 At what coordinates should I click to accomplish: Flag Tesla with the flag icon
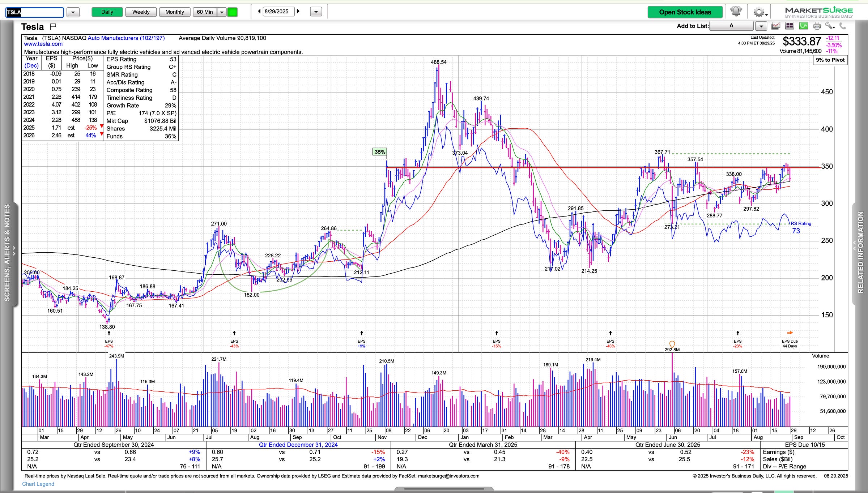53,26
